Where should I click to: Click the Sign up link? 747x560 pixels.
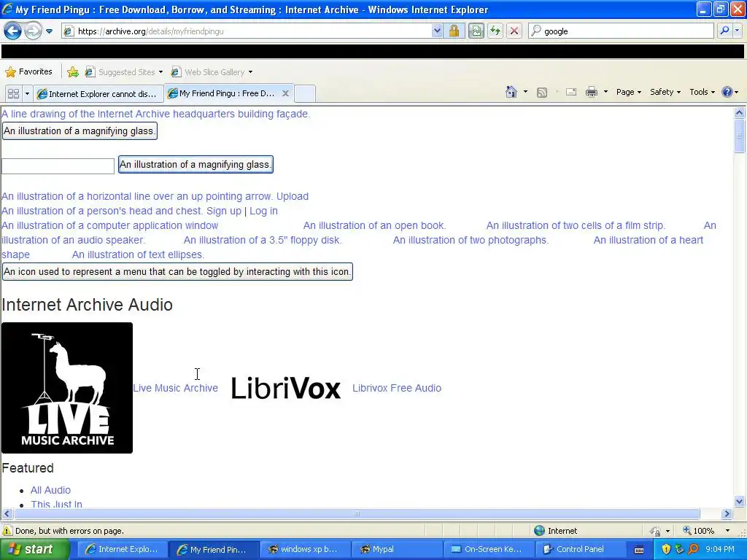point(224,211)
